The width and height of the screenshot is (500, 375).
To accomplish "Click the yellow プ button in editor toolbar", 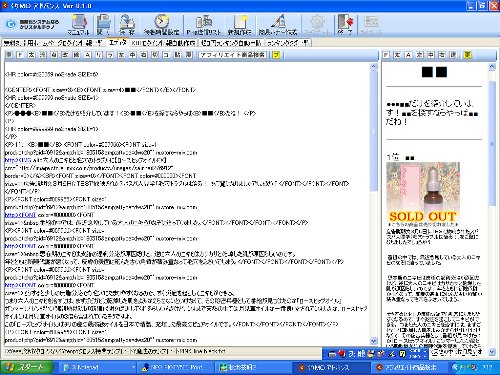I will pos(276,55).
